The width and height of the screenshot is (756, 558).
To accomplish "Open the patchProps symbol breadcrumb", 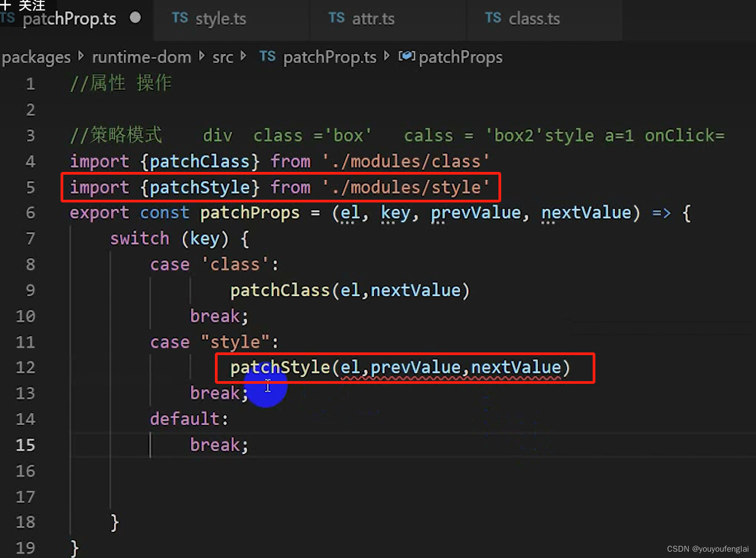I will 461,57.
